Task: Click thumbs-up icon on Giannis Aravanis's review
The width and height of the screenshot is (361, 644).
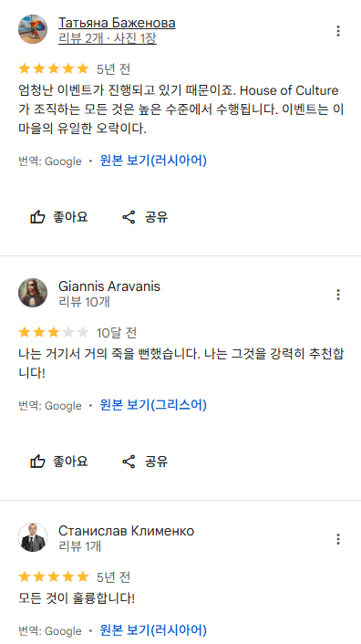Action: [37, 462]
